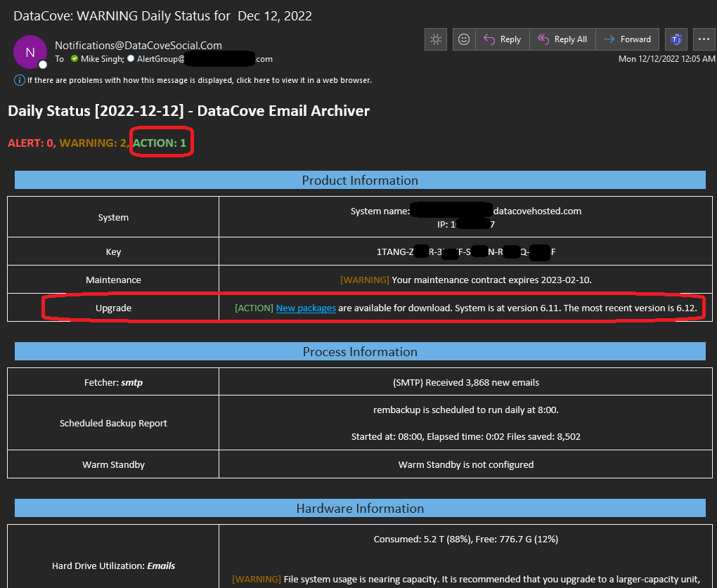This screenshot has height=588, width=717.
Task: Toggle the sun icon to switch message background
Action: (x=436, y=39)
